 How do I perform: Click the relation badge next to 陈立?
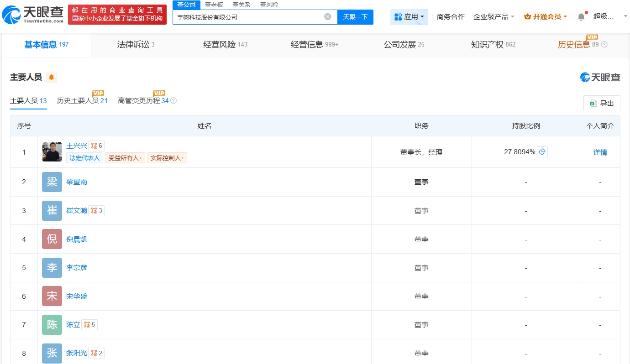pos(89,325)
